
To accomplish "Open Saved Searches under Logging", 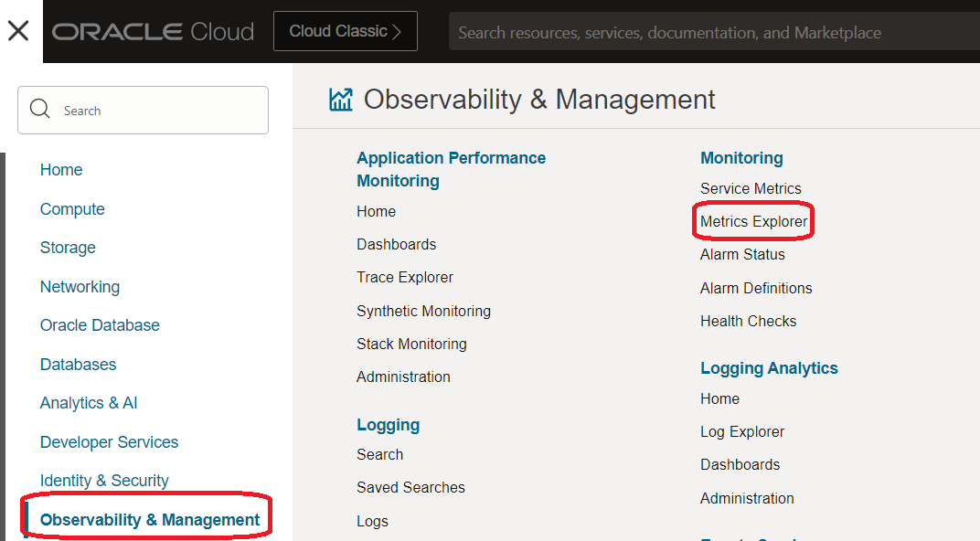I will coord(410,487).
